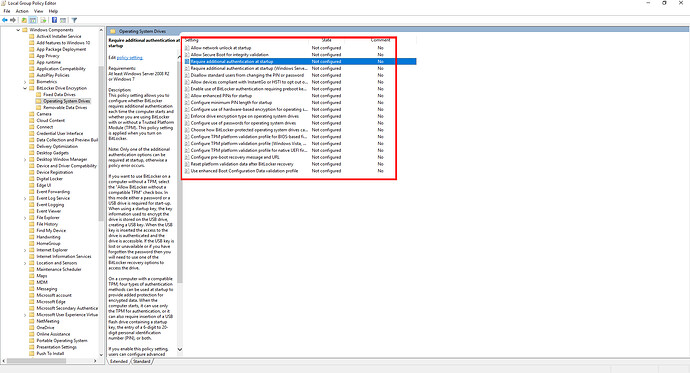Switch to the Extended tab
Image resolution: width=690 pixels, height=373 pixels.
[119, 362]
